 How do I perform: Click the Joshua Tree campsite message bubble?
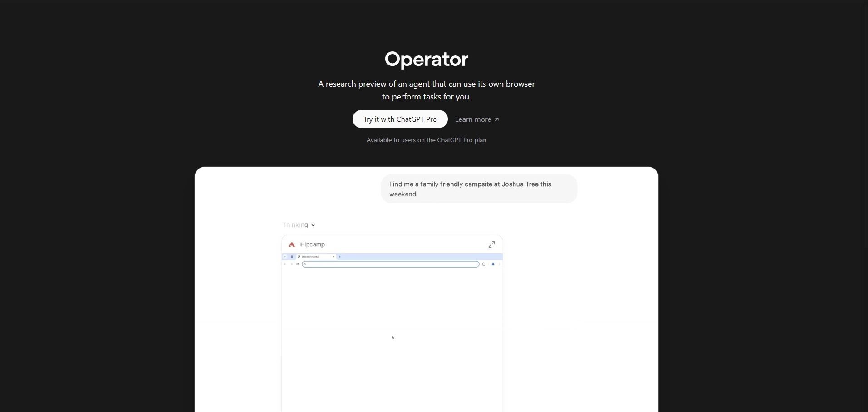click(479, 189)
